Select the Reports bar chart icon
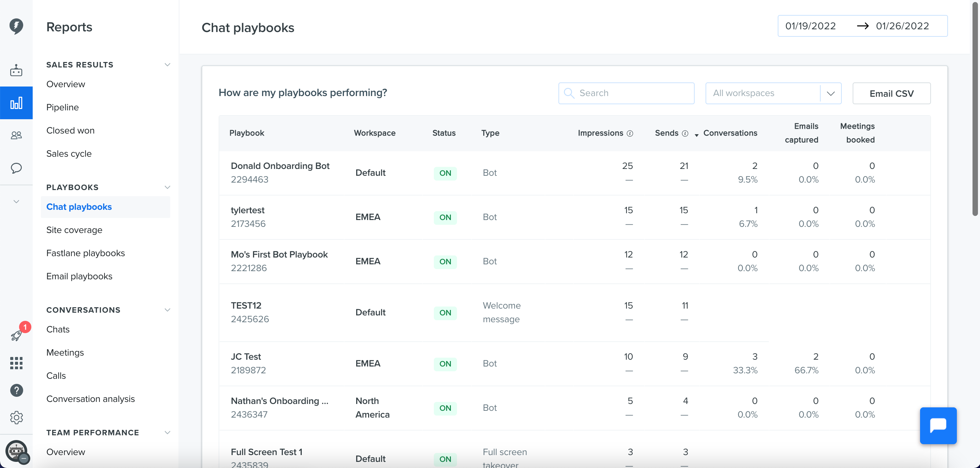This screenshot has width=980, height=468. pos(16,103)
